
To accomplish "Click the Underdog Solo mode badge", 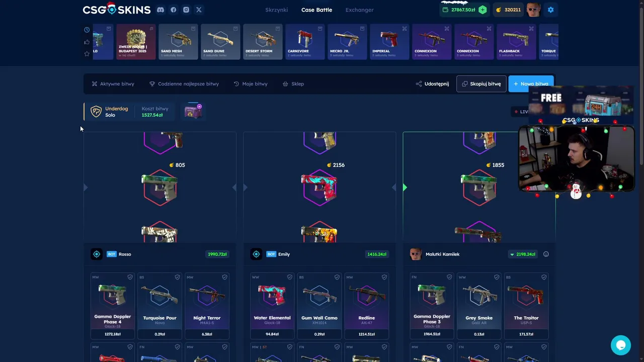I will pos(109,112).
